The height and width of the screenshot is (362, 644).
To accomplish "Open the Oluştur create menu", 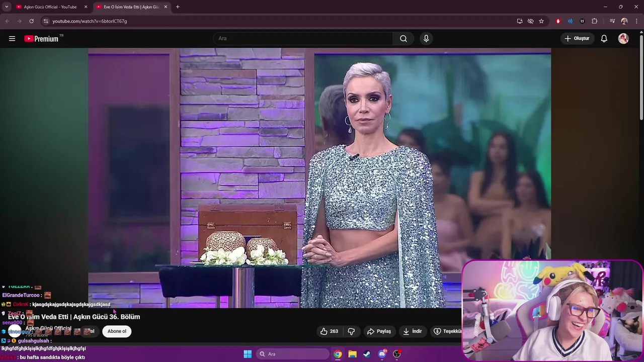I will [577, 39].
